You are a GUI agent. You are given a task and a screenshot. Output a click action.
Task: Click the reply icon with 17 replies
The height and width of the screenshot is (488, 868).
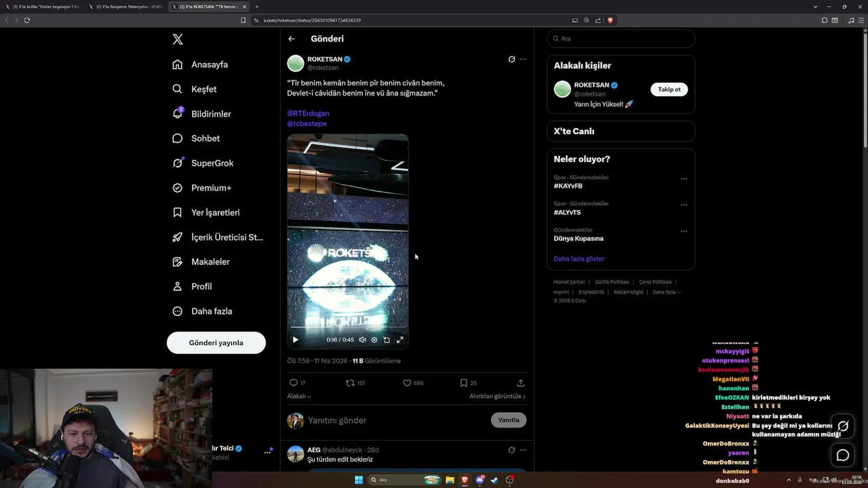pyautogui.click(x=297, y=383)
